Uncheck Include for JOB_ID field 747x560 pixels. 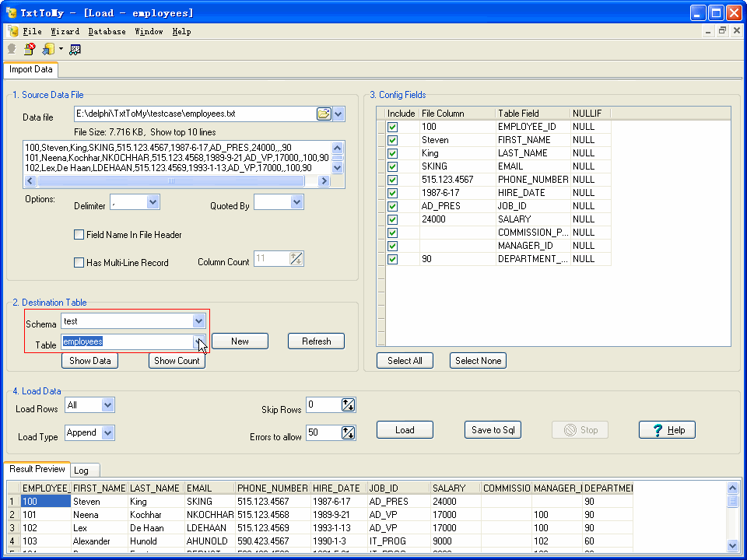click(x=392, y=206)
